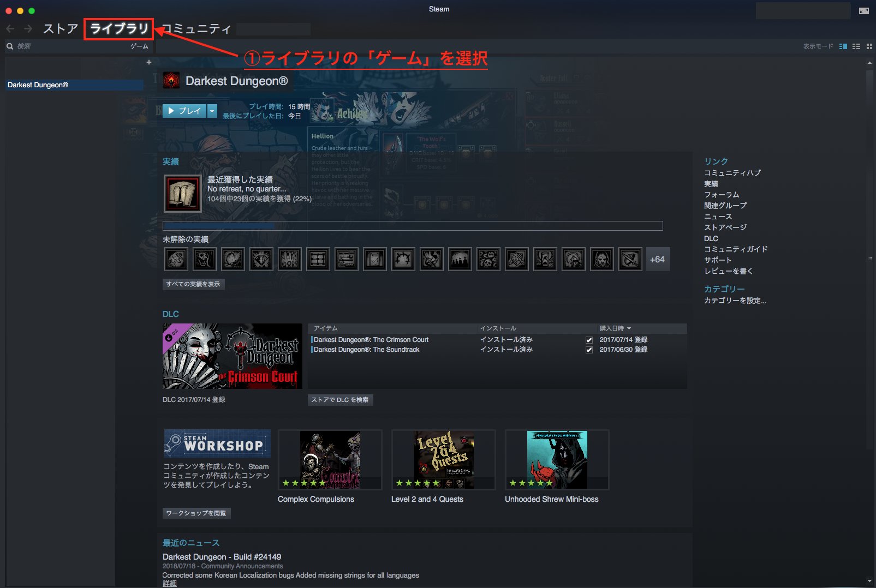The height and width of the screenshot is (588, 876).
Task: Open Level 2 and 4 Quests thumbnail
Action: click(444, 460)
